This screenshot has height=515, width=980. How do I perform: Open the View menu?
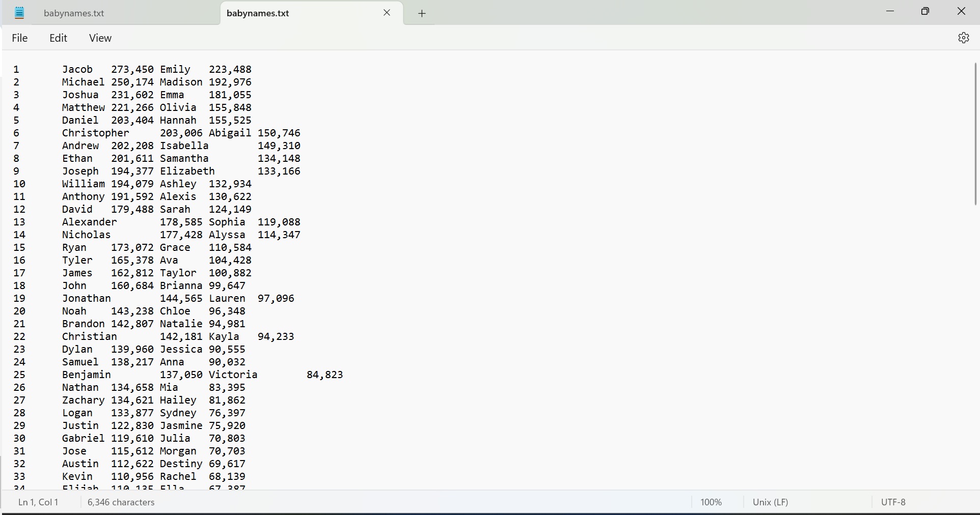coord(100,38)
